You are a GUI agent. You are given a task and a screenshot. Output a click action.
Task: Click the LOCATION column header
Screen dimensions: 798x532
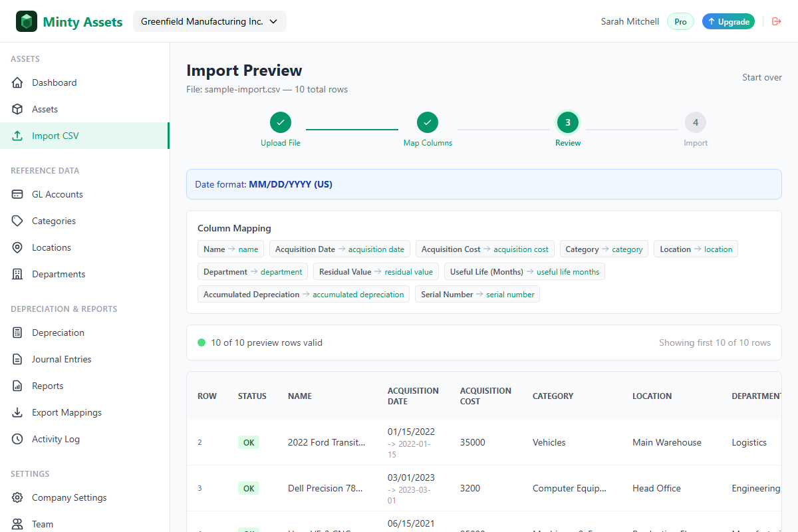[x=652, y=396]
